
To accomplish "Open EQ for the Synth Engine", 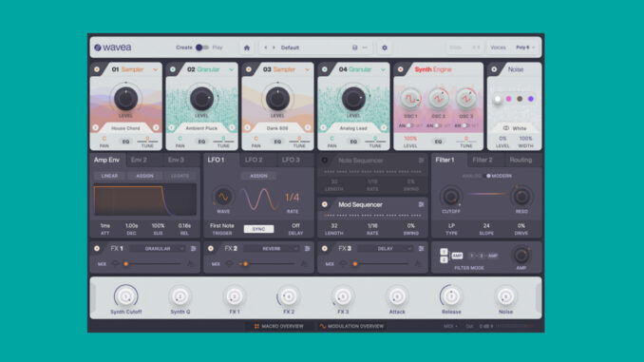I will [438, 142].
